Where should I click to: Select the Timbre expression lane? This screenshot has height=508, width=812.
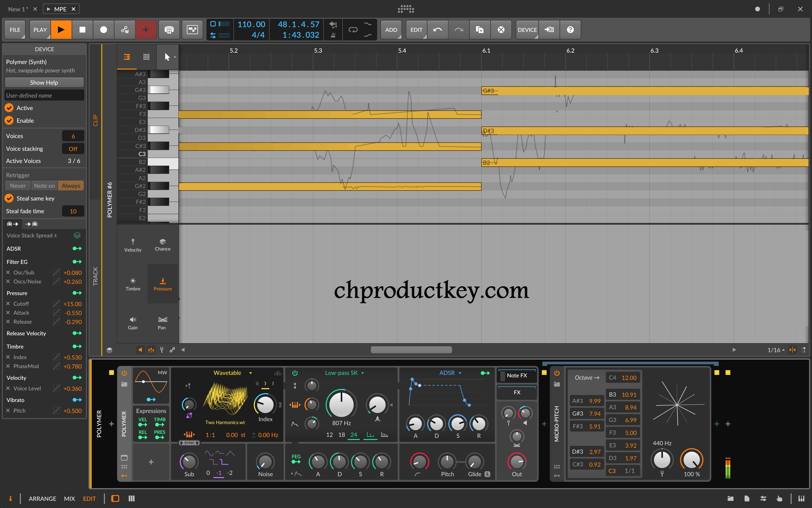click(132, 284)
